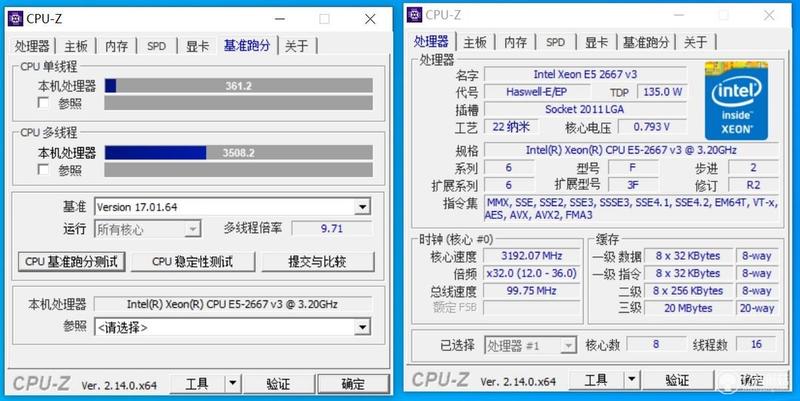The height and width of the screenshot is (401, 800).
Task: Switch to 内存 tab in left window
Action: pos(117,46)
